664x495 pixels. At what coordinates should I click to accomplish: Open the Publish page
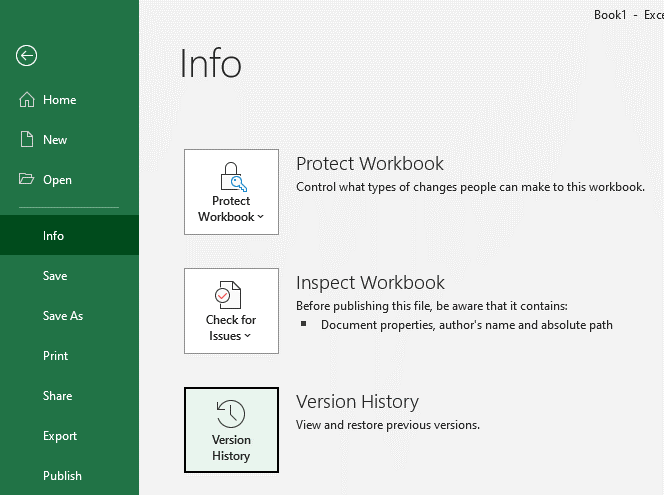(62, 476)
